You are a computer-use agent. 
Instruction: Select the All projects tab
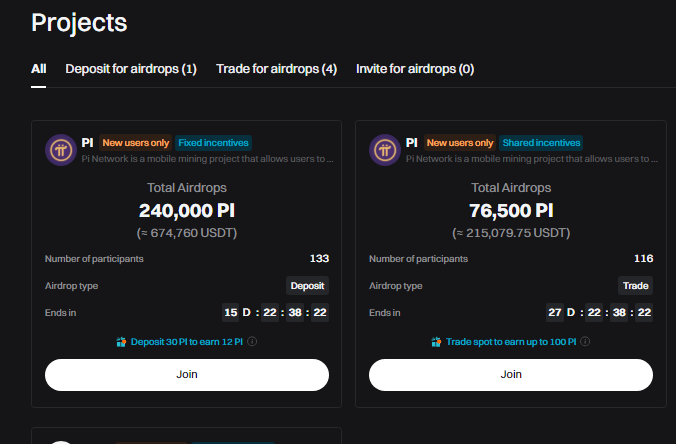click(39, 69)
